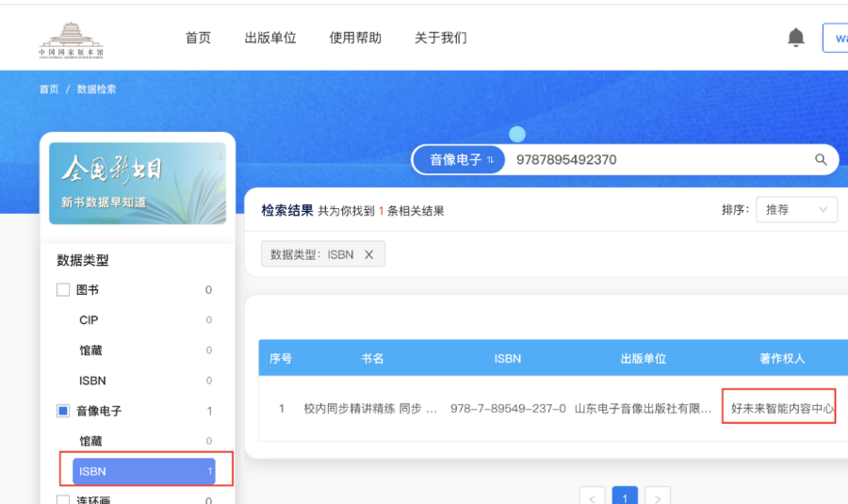Click copyright owner 好未来智能内容中心
848x504 pixels.
click(x=782, y=409)
